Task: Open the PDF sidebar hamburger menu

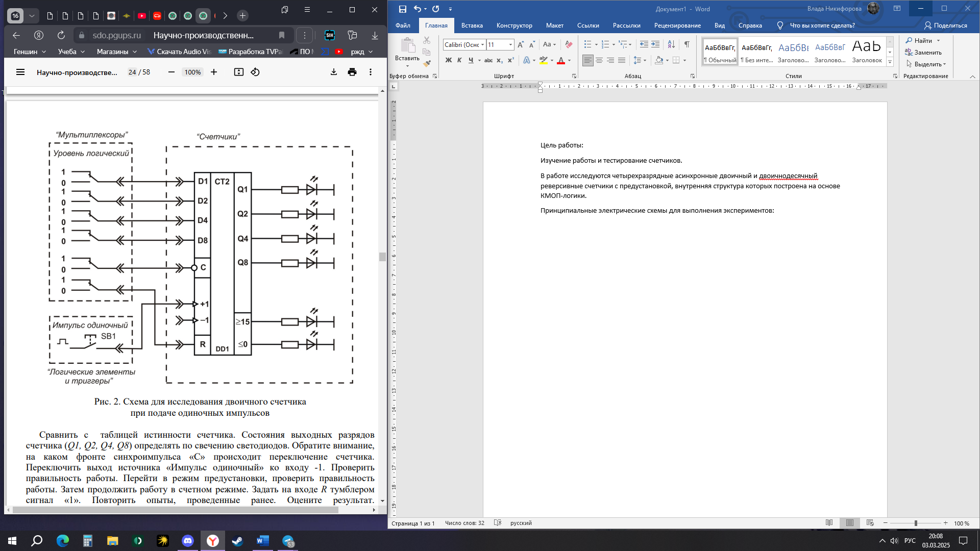Action: [20, 72]
